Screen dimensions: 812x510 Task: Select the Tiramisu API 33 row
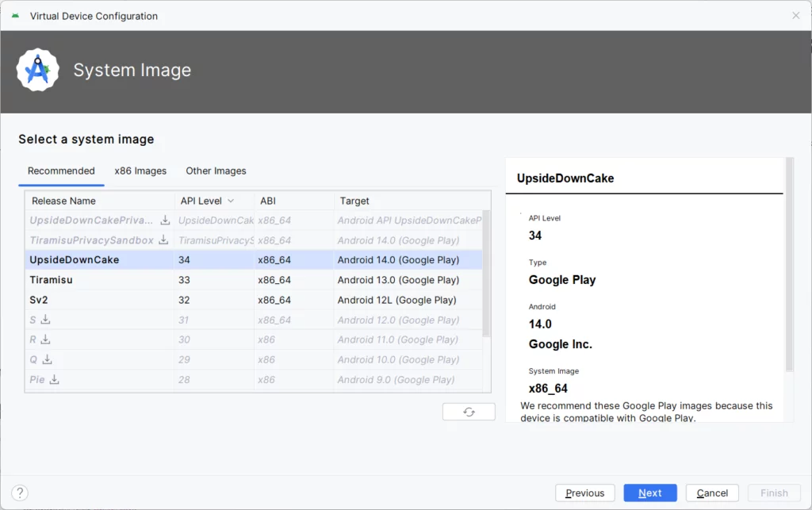(x=253, y=280)
